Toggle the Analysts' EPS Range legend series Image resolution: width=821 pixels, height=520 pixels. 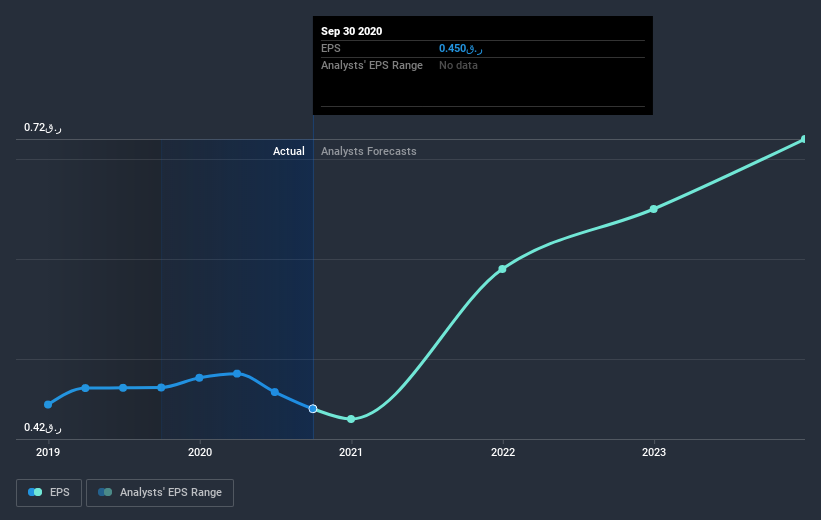[x=160, y=492]
